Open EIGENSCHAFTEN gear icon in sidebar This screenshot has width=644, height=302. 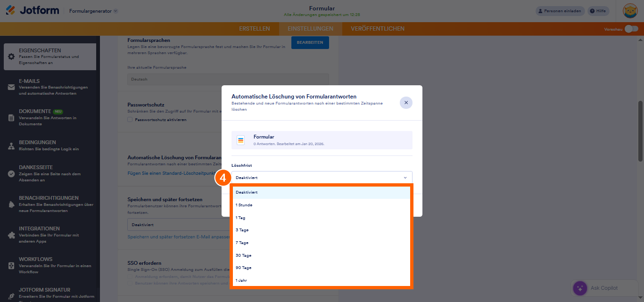point(11,57)
